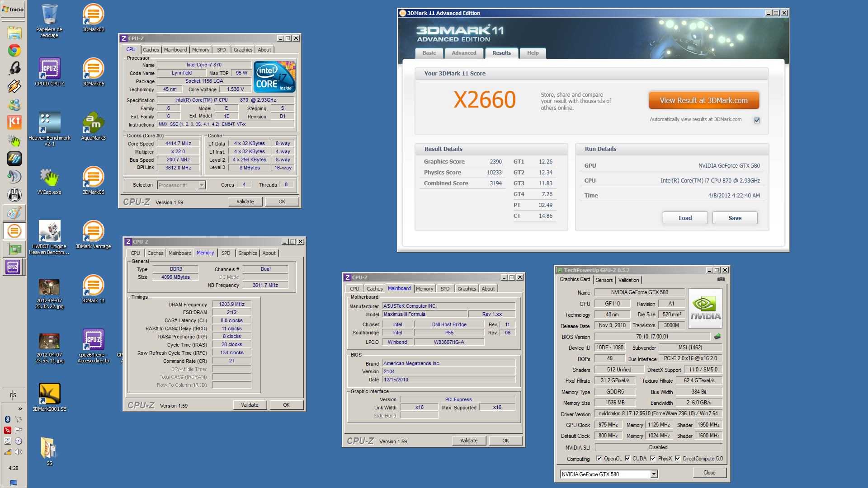
Task: Click the volume speaker tray icon
Action: point(19,452)
